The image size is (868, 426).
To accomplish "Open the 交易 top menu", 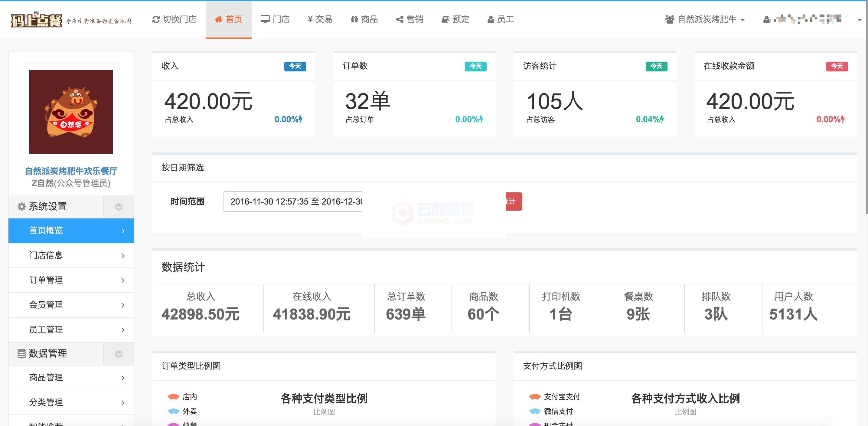I will (x=320, y=20).
